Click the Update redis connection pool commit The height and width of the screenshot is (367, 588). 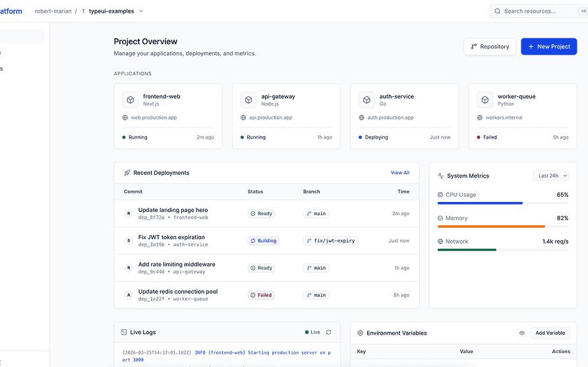[x=178, y=292]
